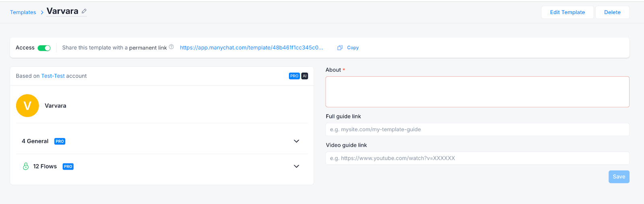The image size is (644, 204).
Task: Click the pencil icon beside Varvara title
Action: 84,11
